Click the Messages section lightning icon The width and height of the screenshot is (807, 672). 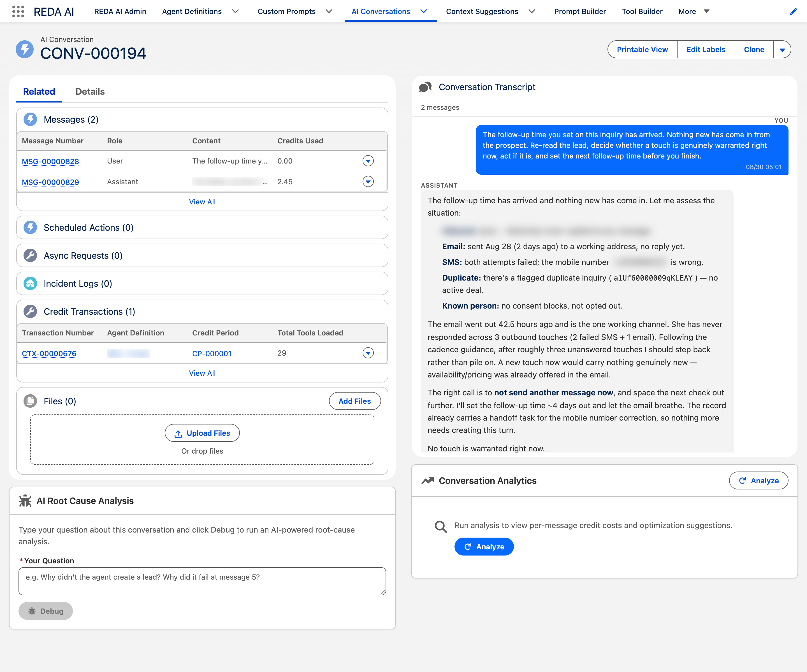[x=30, y=120]
